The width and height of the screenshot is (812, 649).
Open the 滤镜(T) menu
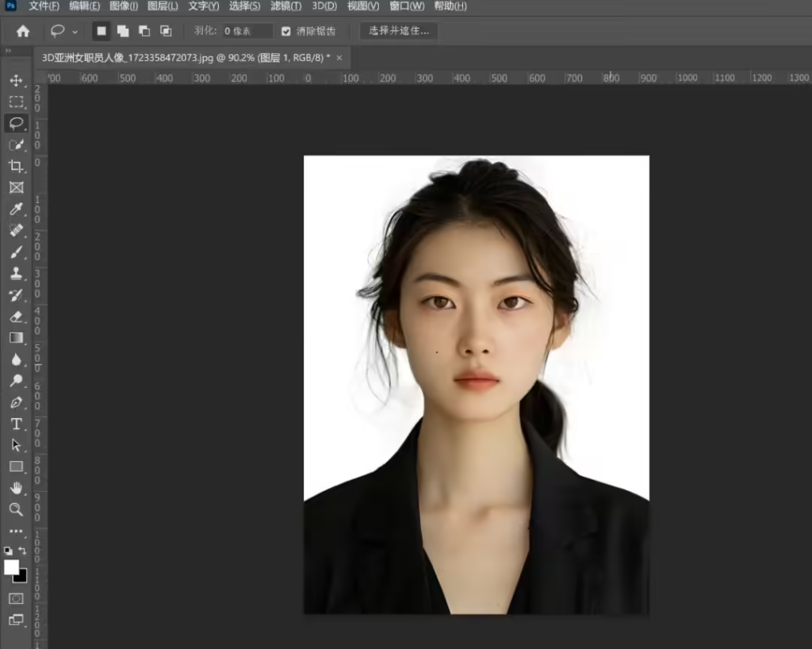pos(285,6)
